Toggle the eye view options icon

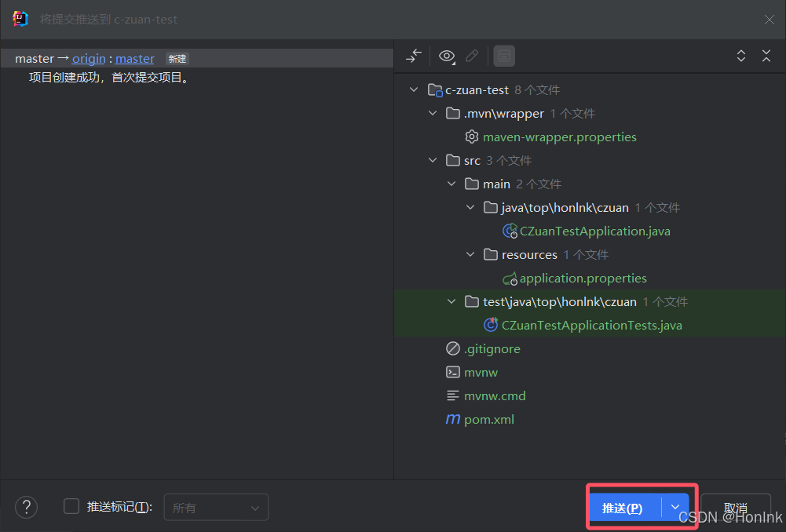[x=447, y=56]
